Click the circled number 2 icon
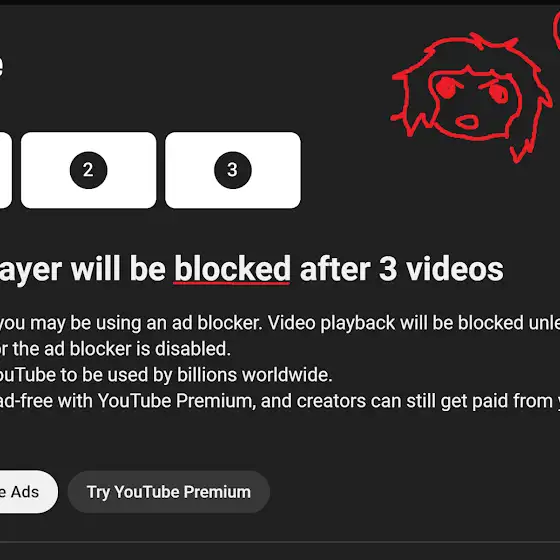The image size is (560, 560). 88,170
